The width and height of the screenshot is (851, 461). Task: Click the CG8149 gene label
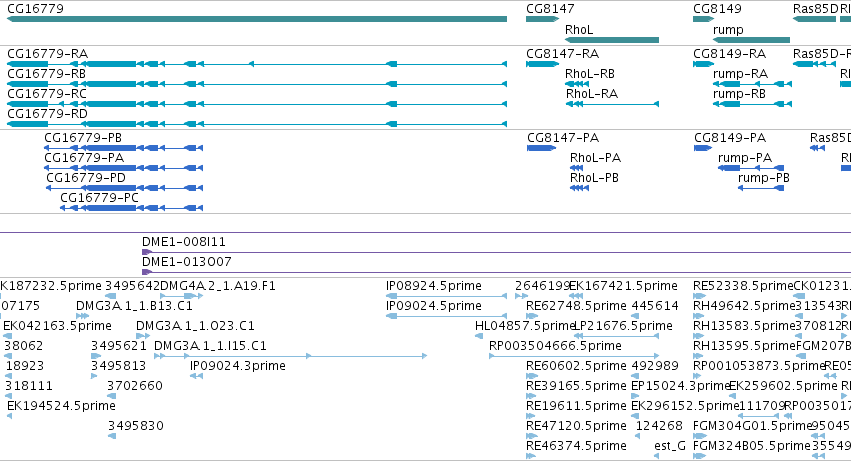tap(717, 9)
